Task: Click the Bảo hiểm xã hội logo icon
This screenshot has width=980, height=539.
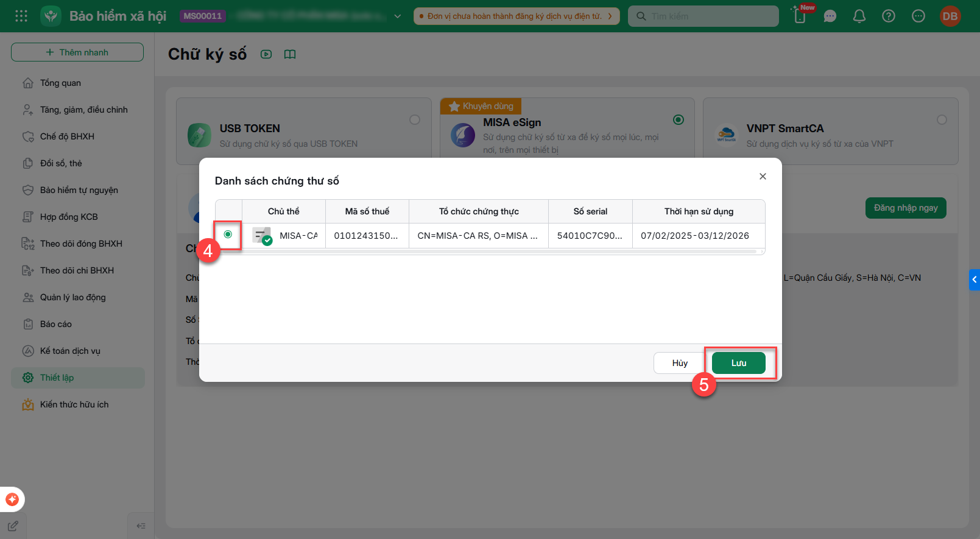Action: 51,16
